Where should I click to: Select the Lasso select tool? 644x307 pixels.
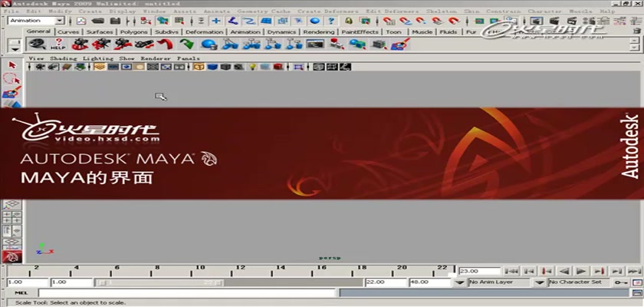click(x=12, y=78)
